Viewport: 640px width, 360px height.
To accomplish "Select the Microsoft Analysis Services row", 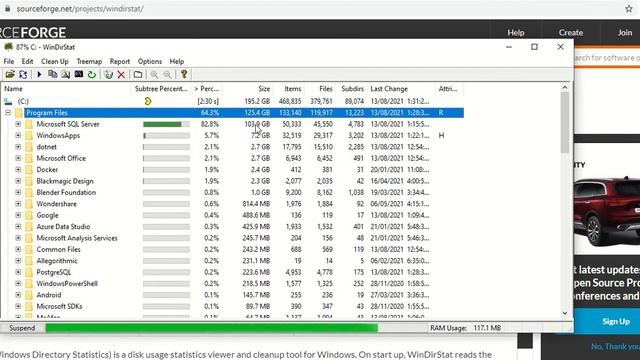I will (x=77, y=238).
